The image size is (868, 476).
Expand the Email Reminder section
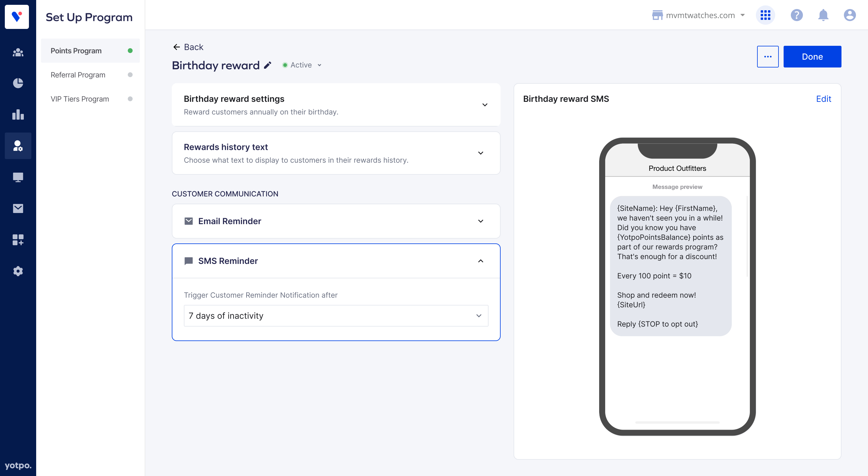[480, 221]
